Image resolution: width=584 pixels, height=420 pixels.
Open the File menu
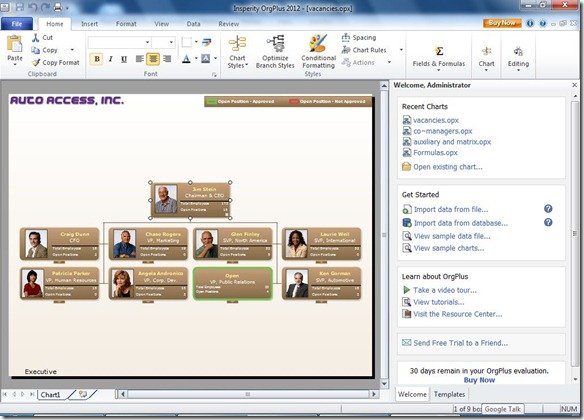(x=17, y=23)
